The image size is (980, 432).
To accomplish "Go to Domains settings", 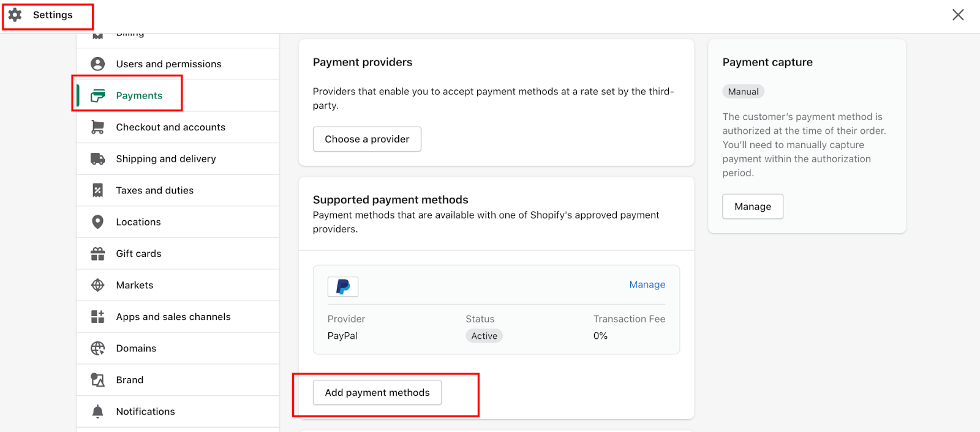I will click(x=136, y=348).
